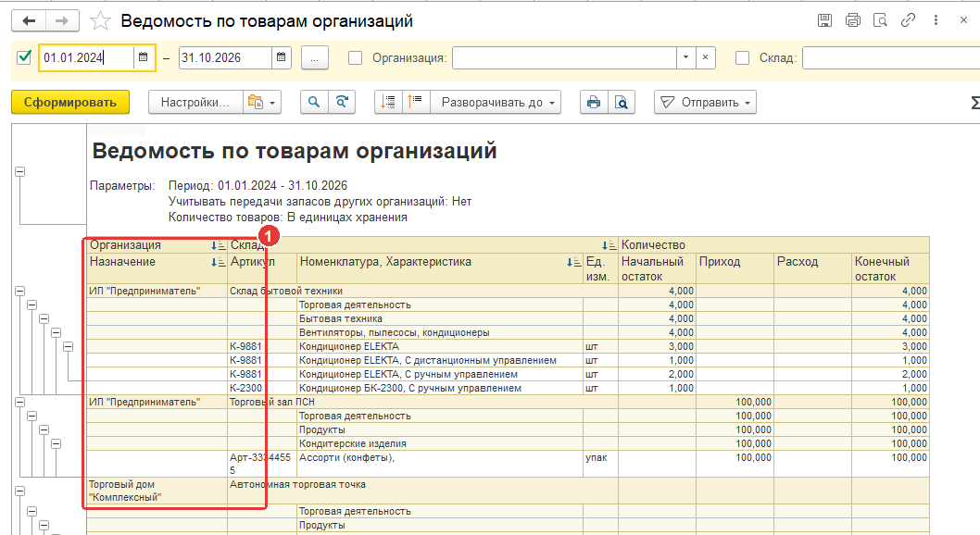This screenshot has width=980, height=535.
Task: Enable the Организация filter checkbox
Action: (x=355, y=58)
